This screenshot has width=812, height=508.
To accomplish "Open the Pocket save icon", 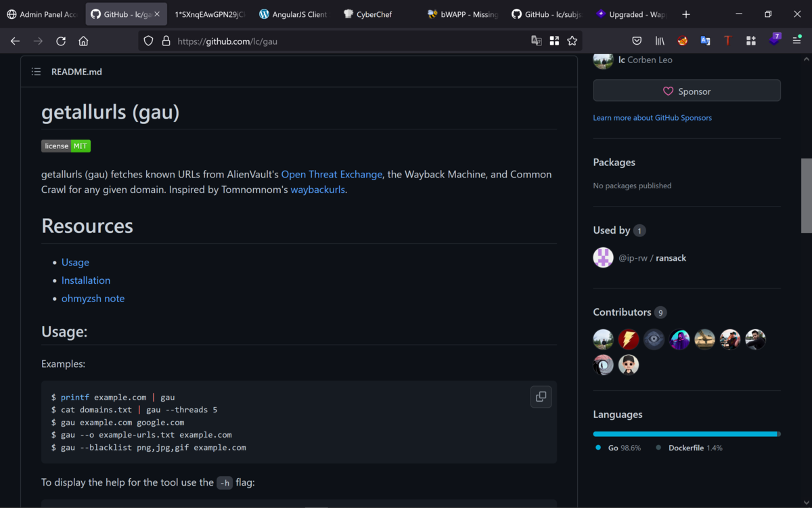I will (x=637, y=41).
